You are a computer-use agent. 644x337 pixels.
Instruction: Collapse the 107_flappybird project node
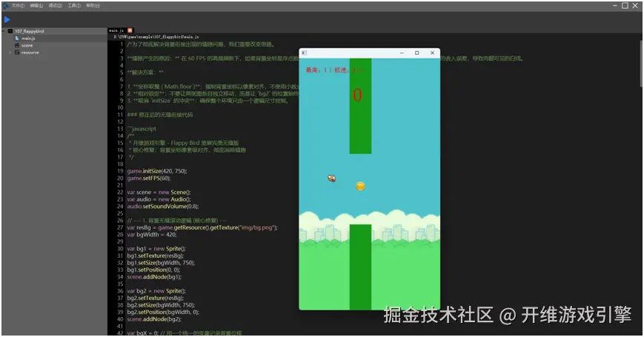(x=4, y=31)
